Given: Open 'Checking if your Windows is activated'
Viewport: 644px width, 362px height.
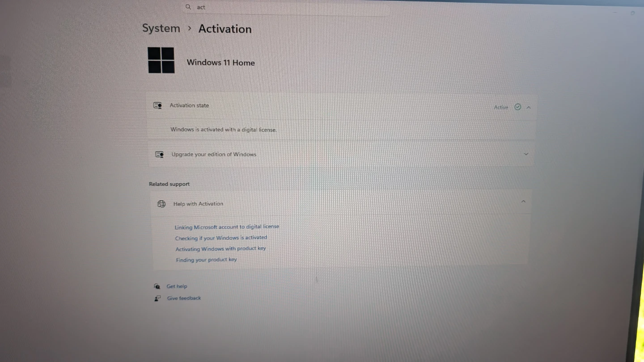Looking at the screenshot, I should click(221, 238).
